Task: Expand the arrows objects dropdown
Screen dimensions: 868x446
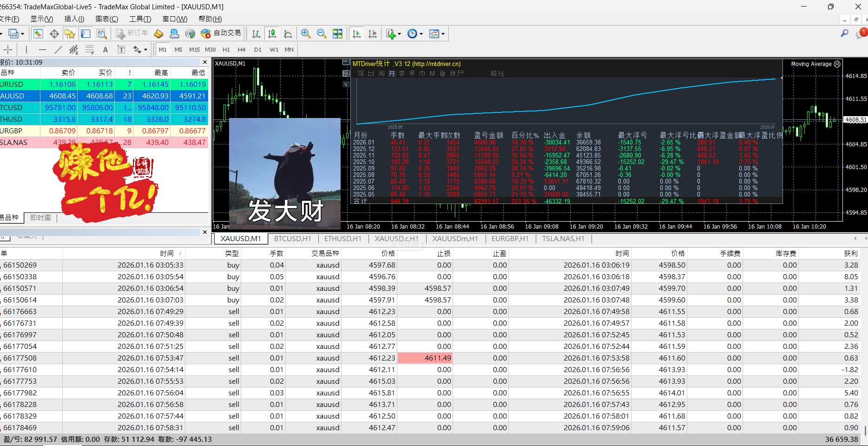Action: pyautogui.click(x=146, y=50)
